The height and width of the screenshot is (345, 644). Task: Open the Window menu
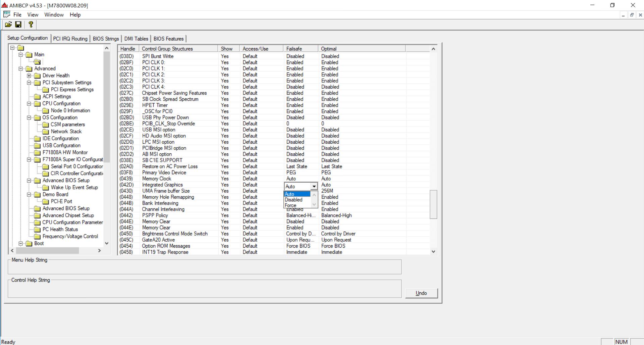pos(54,15)
